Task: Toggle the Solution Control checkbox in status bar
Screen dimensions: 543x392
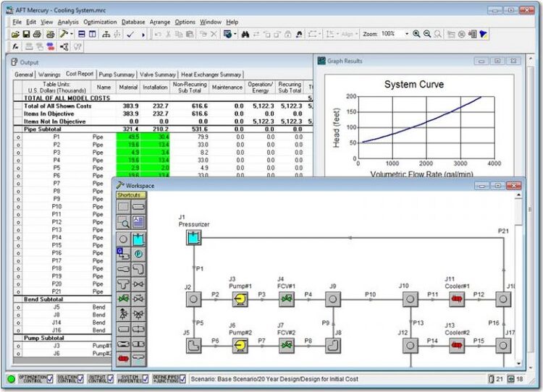Action: pos(80,379)
